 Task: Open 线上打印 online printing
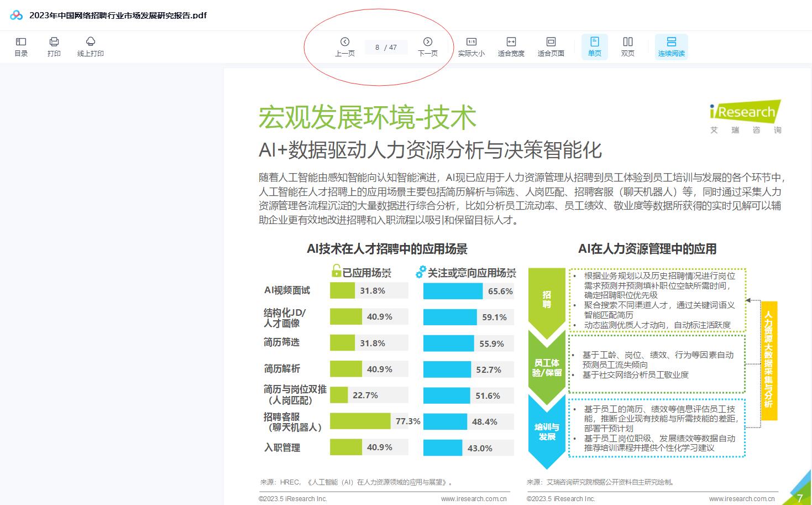(x=90, y=46)
